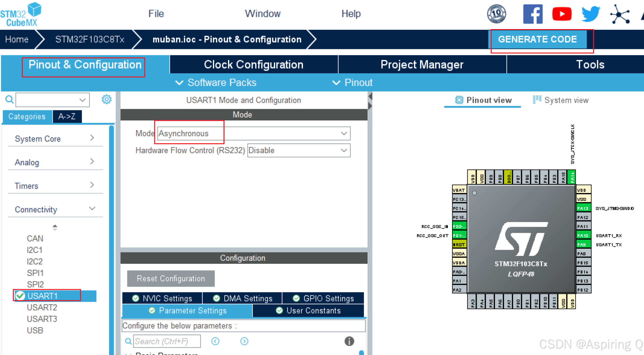Switch to the A->Z list tab

click(x=67, y=116)
